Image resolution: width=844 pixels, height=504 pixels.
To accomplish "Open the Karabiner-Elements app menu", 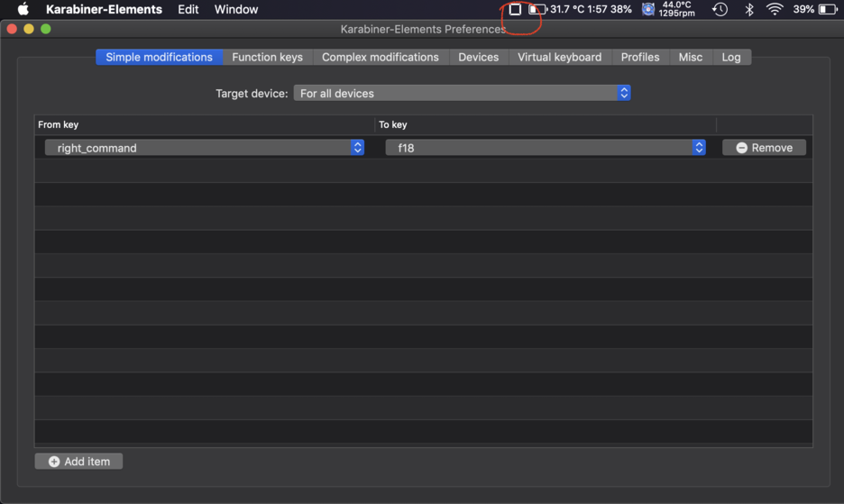I will [104, 9].
